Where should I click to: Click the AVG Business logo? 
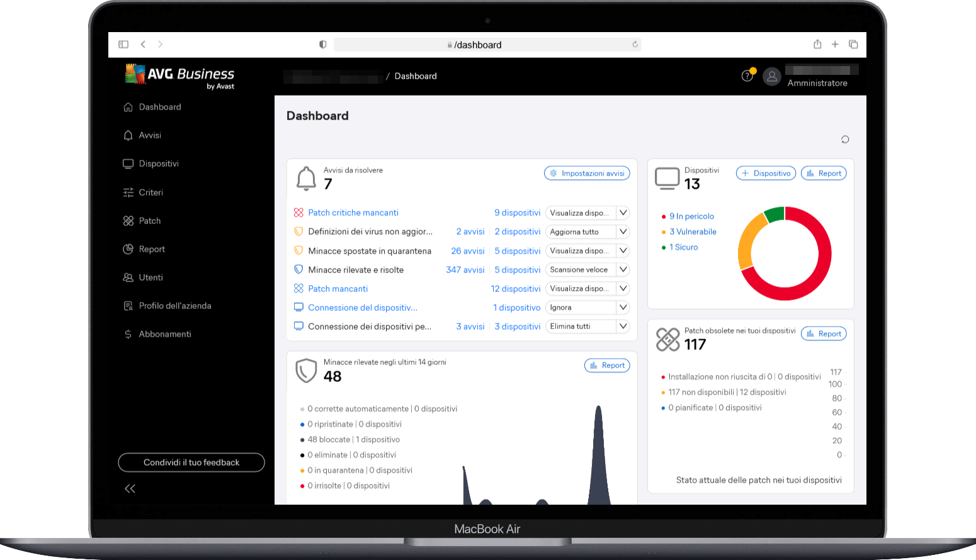pyautogui.click(x=179, y=77)
